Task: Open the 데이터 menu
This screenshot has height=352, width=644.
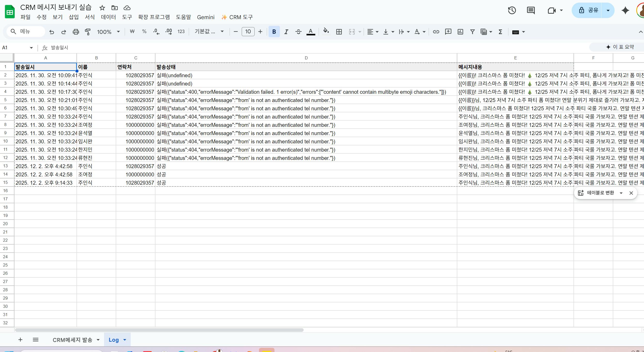Action: (x=108, y=17)
